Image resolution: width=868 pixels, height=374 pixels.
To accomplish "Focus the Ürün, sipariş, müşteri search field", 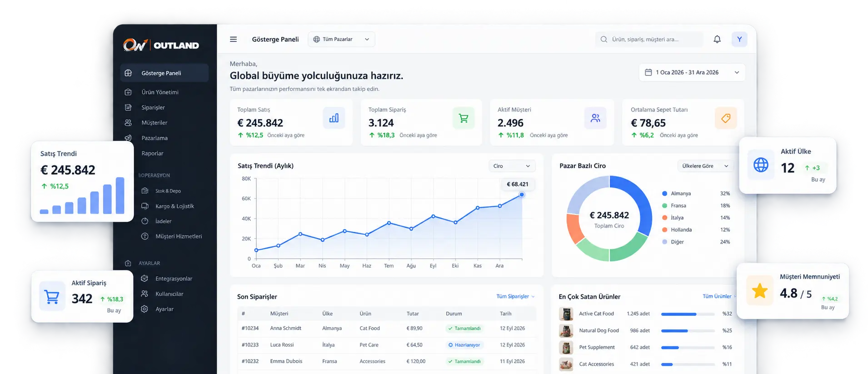I will tap(649, 39).
